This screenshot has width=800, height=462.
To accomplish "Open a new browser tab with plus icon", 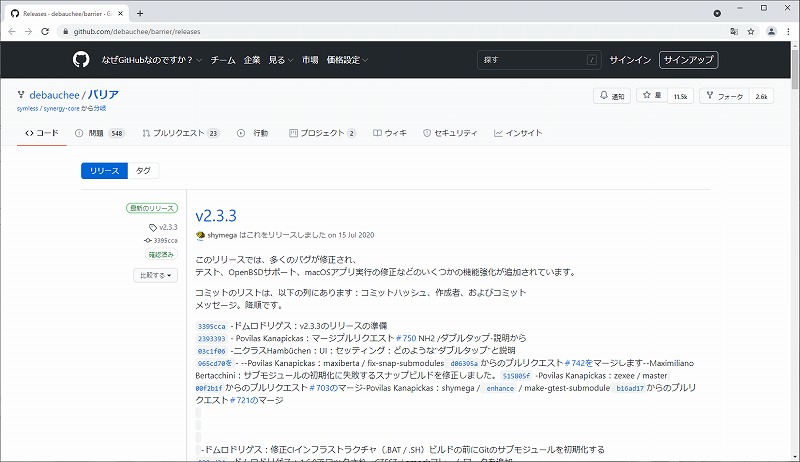I will tap(140, 13).
